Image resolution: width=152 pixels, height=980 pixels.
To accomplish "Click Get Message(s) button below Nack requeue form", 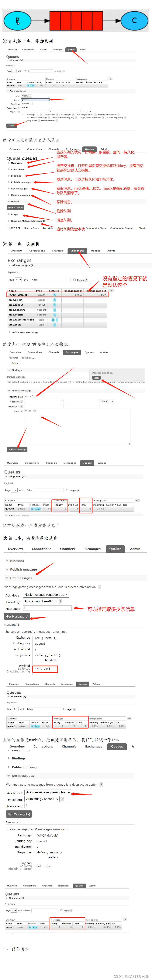I will 17,616.
